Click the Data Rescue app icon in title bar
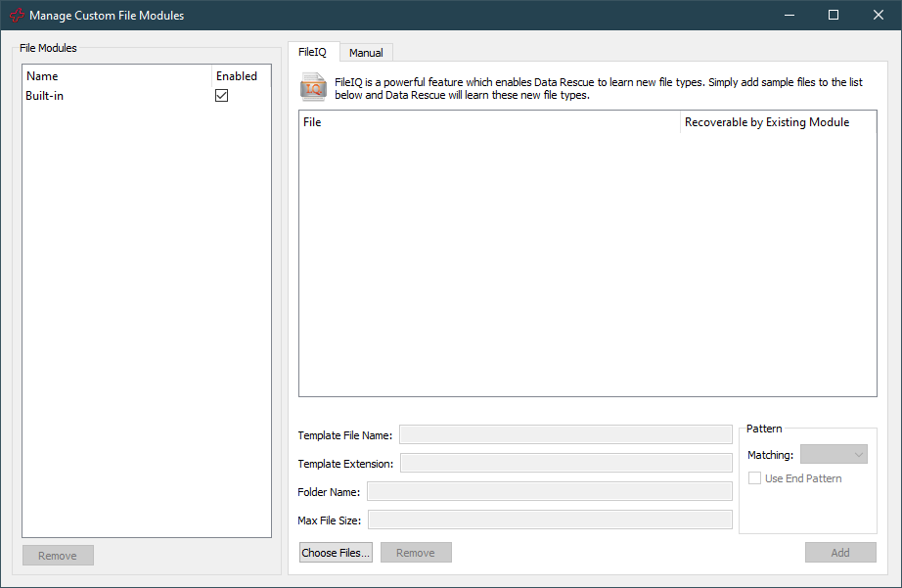Viewport: 902px width, 588px height. click(17, 15)
